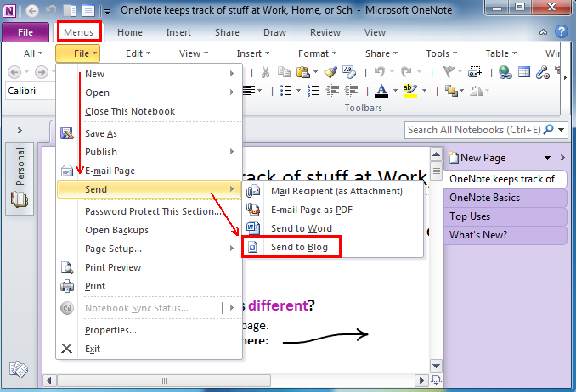Click the search magnifier icon

(549, 129)
